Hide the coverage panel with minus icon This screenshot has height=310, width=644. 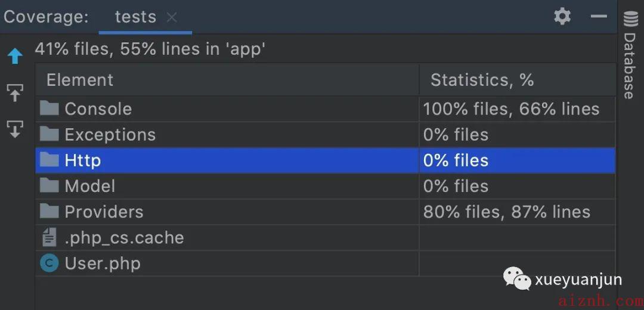[x=599, y=17]
